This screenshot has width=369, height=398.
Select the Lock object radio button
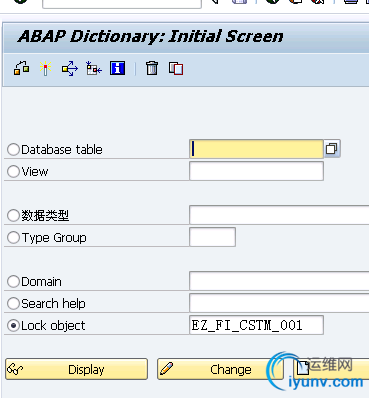[13, 325]
